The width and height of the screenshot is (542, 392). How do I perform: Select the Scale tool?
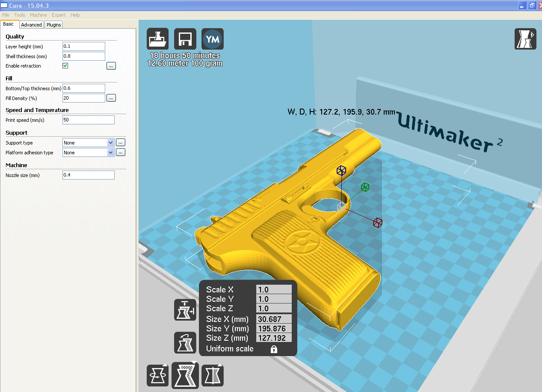coord(185,375)
